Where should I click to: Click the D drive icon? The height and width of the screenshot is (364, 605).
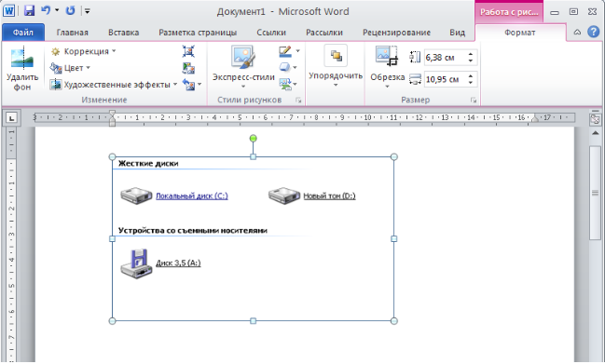click(284, 195)
